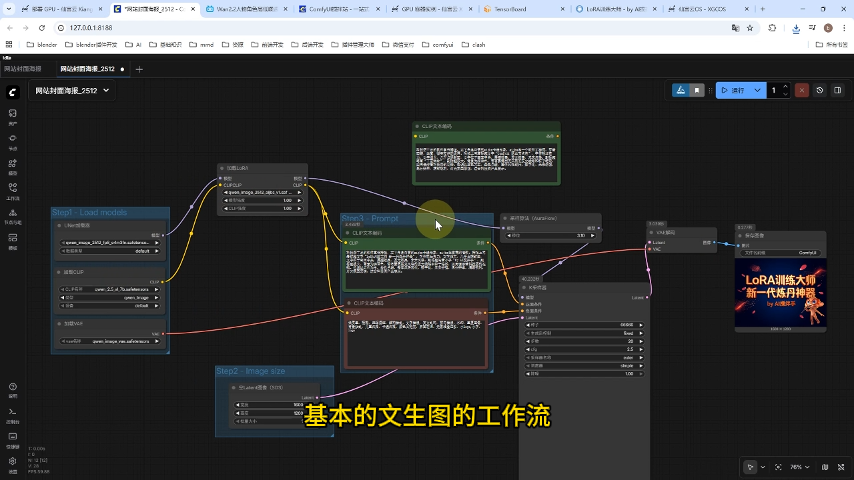Image resolution: width=854 pixels, height=480 pixels.
Task: Open the ComfyUI Manager blue button
Action: pos(680,90)
